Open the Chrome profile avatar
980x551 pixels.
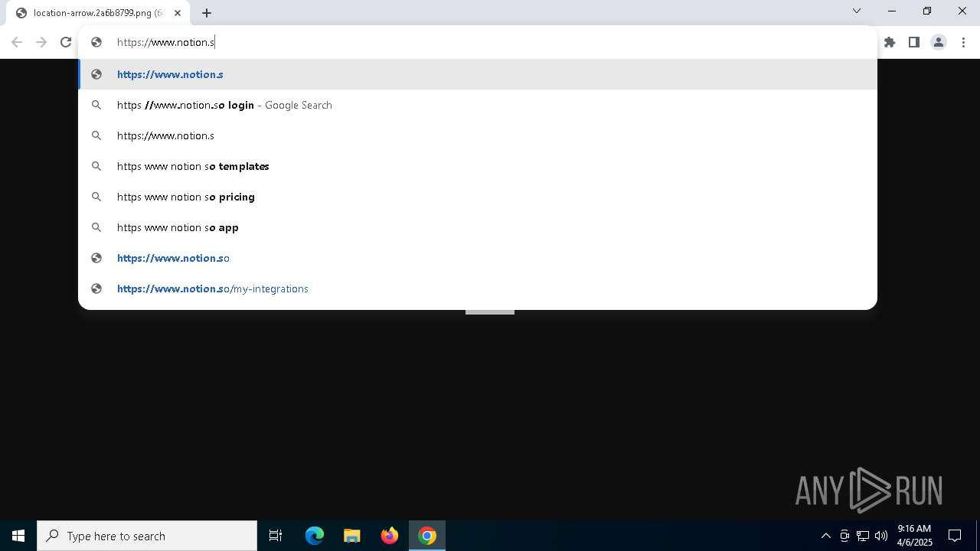coord(939,42)
